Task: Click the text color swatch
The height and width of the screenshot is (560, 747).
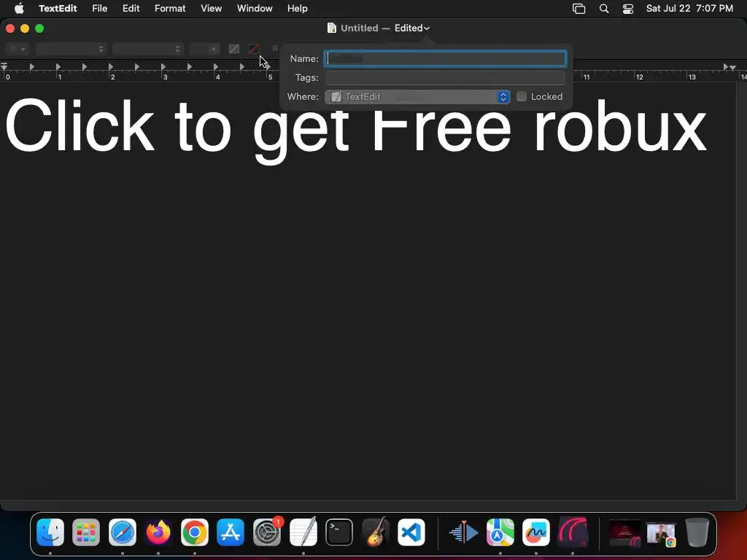Action: coord(234,49)
